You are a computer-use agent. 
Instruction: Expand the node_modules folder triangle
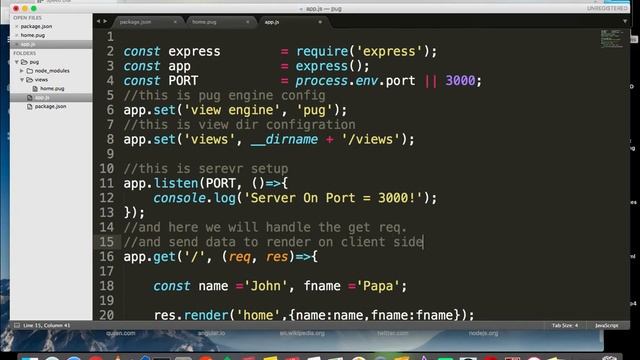tap(22, 71)
